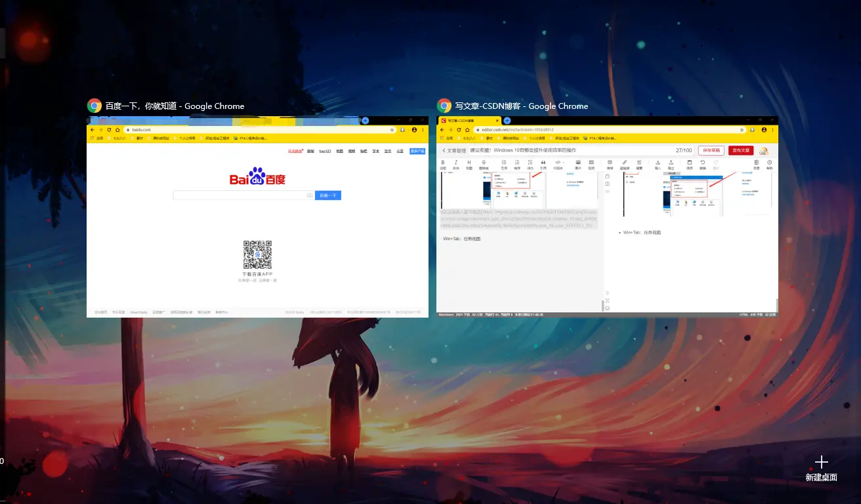Click the Chrome icon beside 写文章-CSDN博客 title
This screenshot has height=504, width=861.
[x=444, y=106]
